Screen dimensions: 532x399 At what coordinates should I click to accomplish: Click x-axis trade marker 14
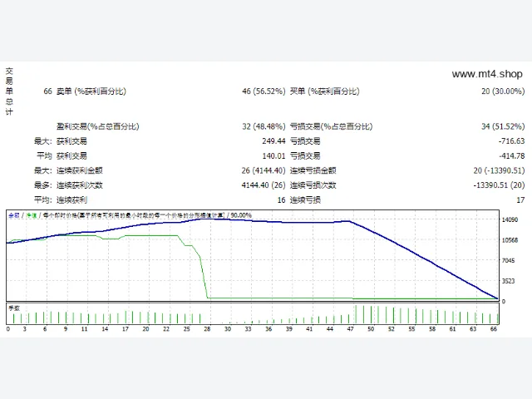(105, 329)
